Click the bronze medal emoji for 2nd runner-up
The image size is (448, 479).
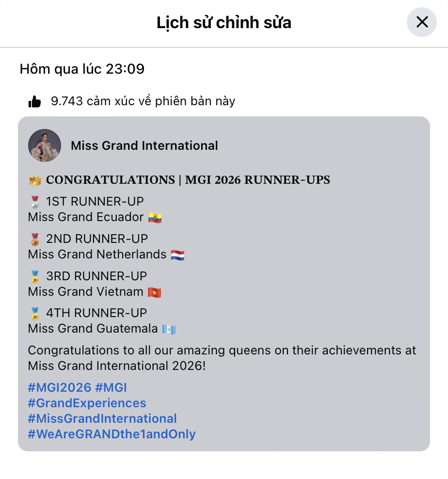tap(35, 239)
